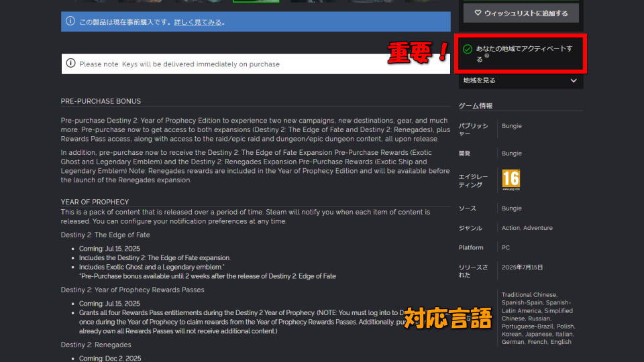Click YEAR OF PROPHECY heading
The width and height of the screenshot is (644, 362).
pyautogui.click(x=95, y=202)
